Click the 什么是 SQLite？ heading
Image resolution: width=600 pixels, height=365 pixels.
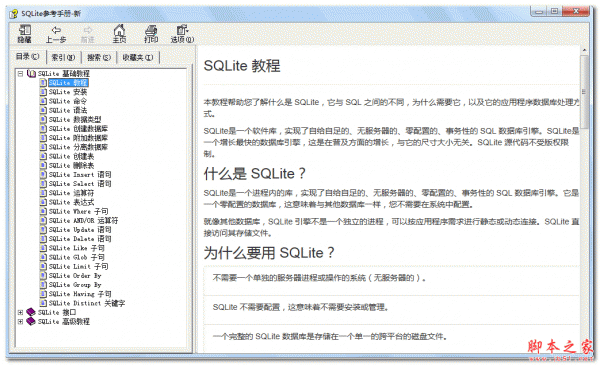click(x=254, y=174)
